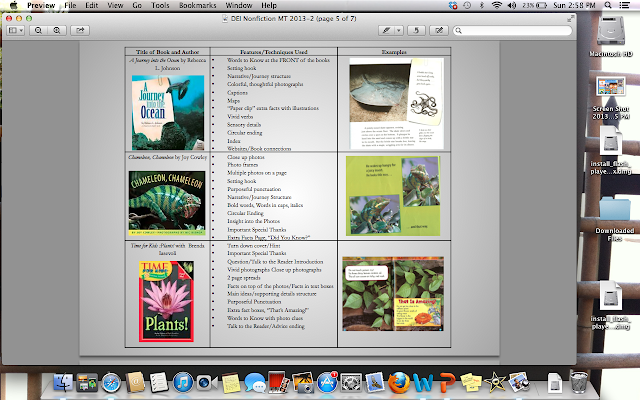Open Firefox from the Dock
Screen dimensions: 640x400
pos(399,383)
